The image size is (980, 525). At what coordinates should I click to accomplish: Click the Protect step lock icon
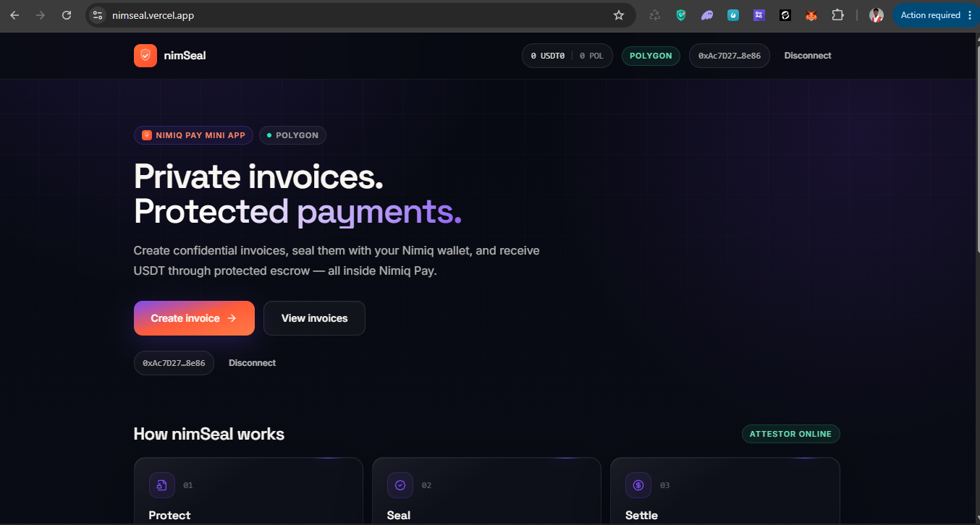pos(162,485)
